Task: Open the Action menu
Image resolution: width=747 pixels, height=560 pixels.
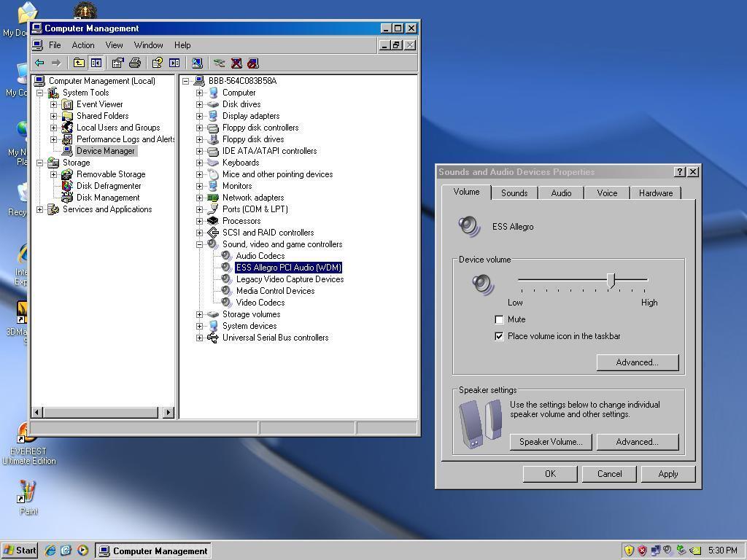Action: [x=82, y=45]
